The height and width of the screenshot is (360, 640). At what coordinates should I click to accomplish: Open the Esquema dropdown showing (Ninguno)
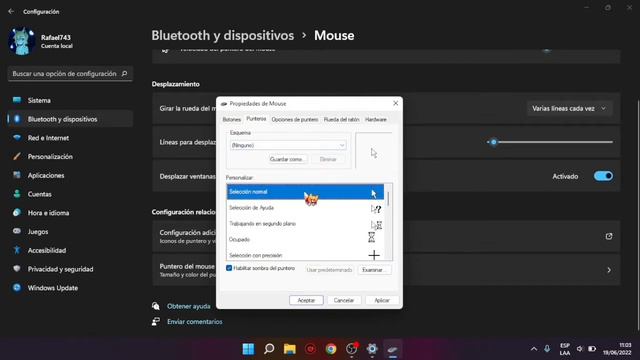click(x=288, y=145)
